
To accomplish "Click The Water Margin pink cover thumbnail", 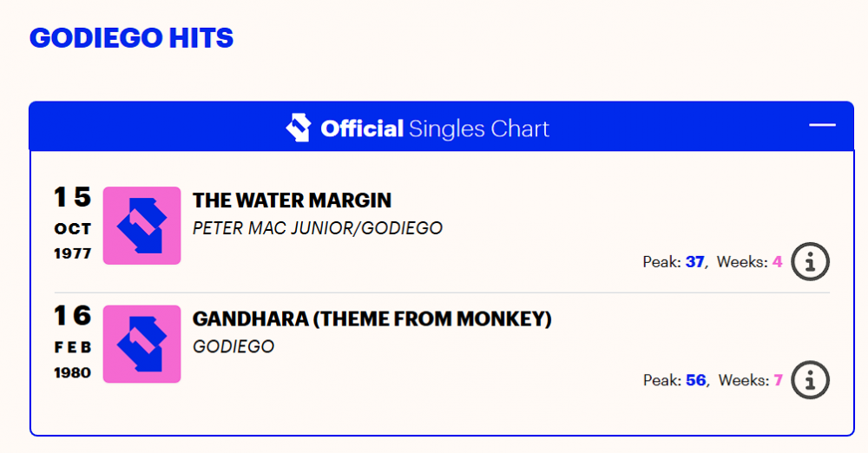I will click(x=141, y=226).
